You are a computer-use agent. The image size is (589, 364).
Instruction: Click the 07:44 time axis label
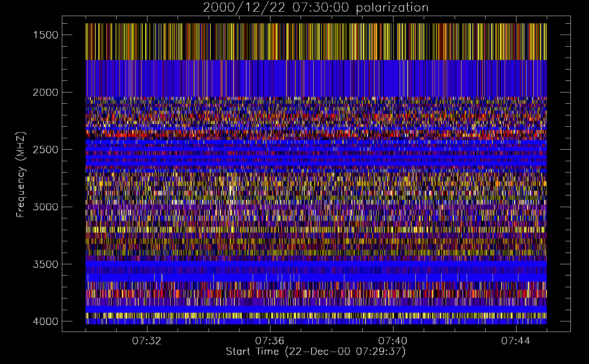click(516, 341)
